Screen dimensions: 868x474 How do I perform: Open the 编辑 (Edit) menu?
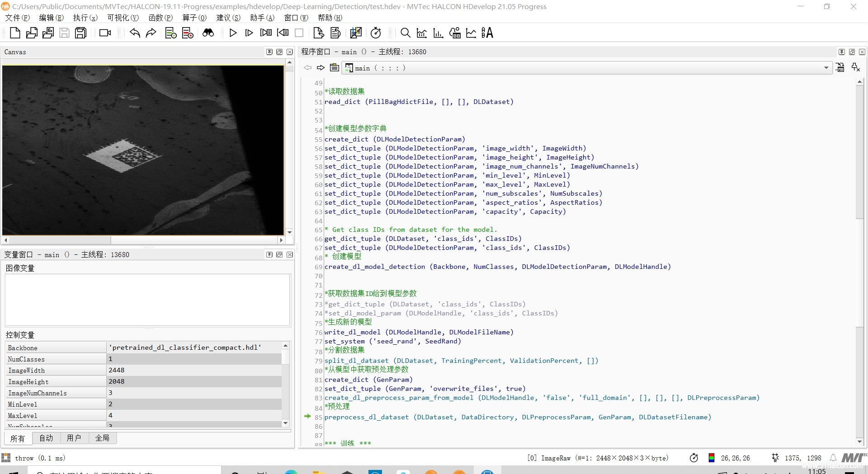point(51,18)
